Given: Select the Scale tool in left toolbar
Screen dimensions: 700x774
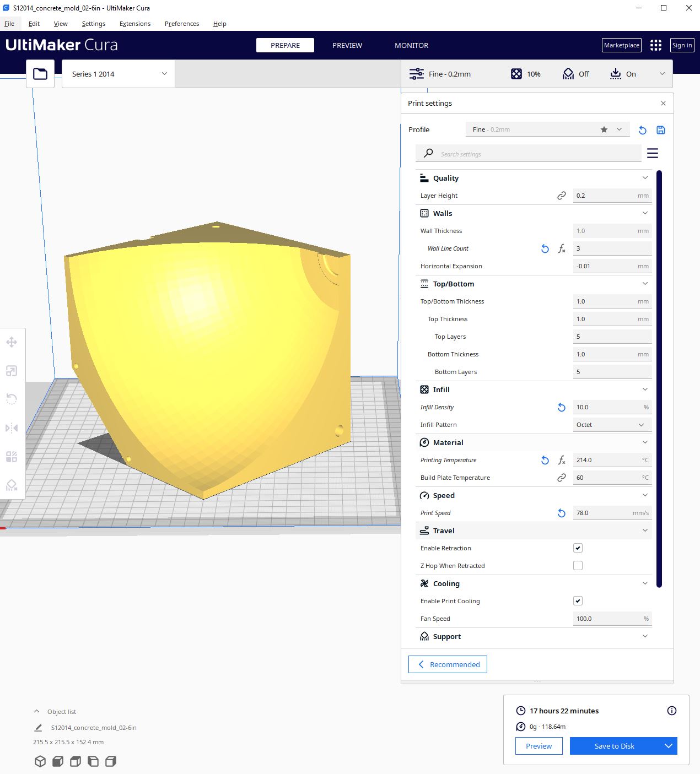Looking at the screenshot, I should (x=12, y=371).
